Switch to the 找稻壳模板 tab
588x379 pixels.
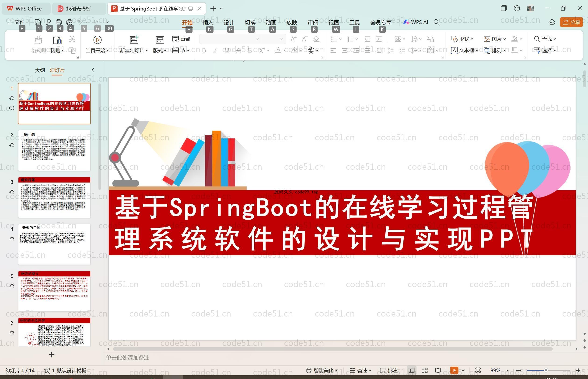tap(79, 9)
